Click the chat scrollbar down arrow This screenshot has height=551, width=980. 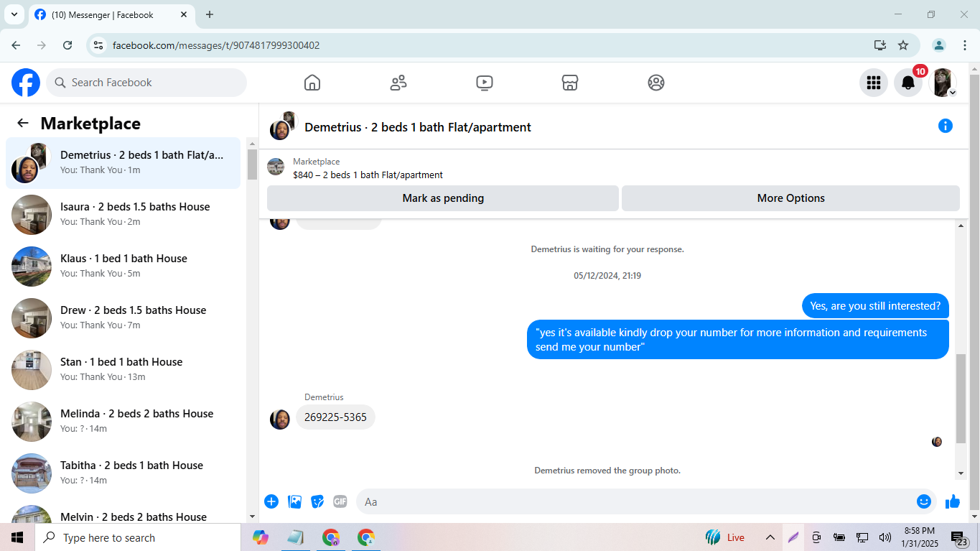tap(961, 473)
